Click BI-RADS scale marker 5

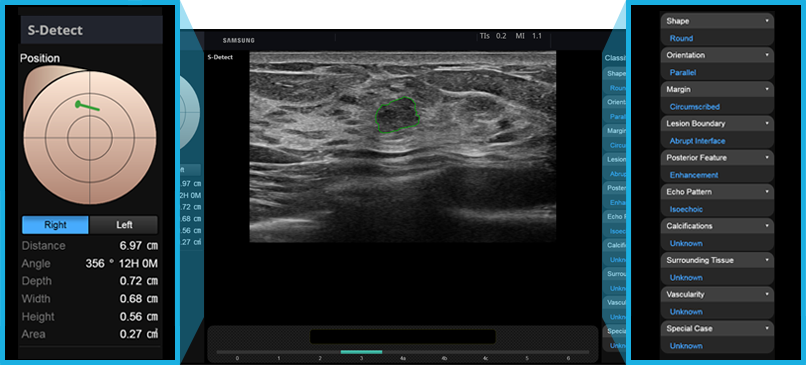(x=527, y=358)
